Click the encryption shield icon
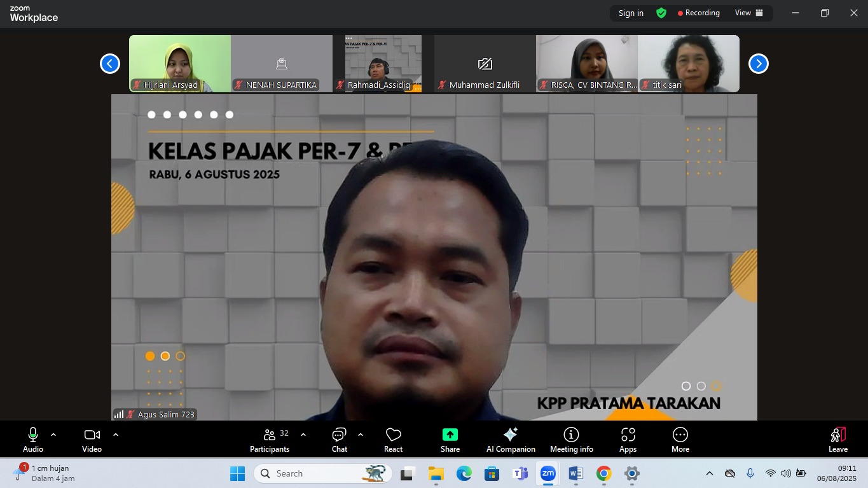 [x=661, y=13]
